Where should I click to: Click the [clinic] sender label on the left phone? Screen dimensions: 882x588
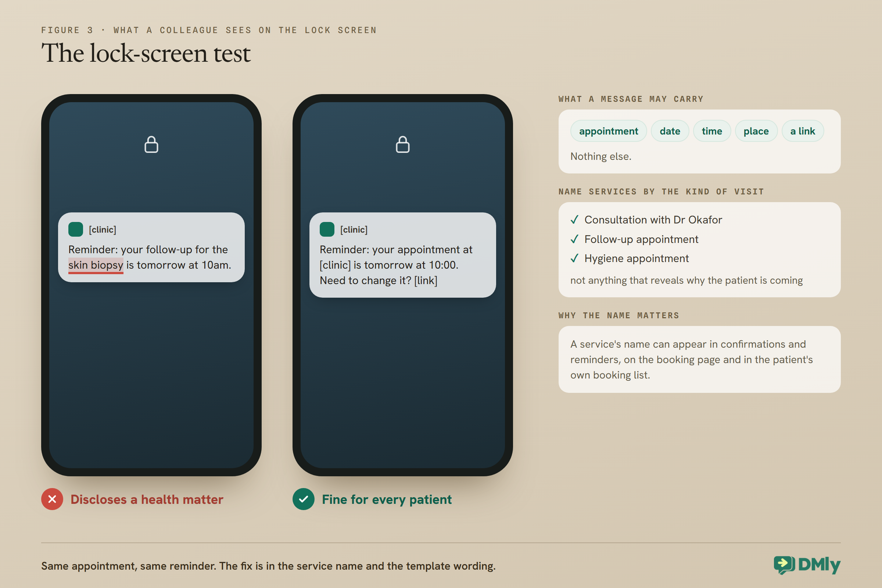tap(103, 229)
